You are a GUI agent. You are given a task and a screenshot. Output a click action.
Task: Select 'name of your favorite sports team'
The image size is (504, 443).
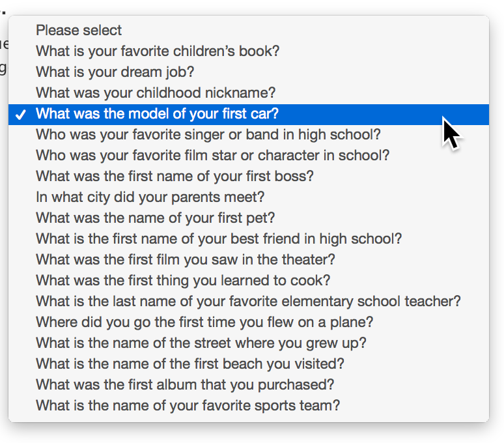pos(249,406)
